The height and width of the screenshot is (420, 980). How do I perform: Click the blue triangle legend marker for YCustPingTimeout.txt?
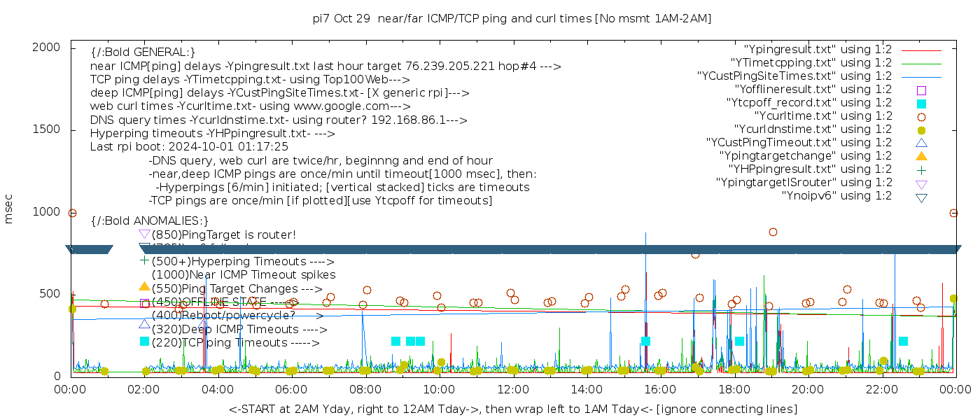[x=921, y=143]
